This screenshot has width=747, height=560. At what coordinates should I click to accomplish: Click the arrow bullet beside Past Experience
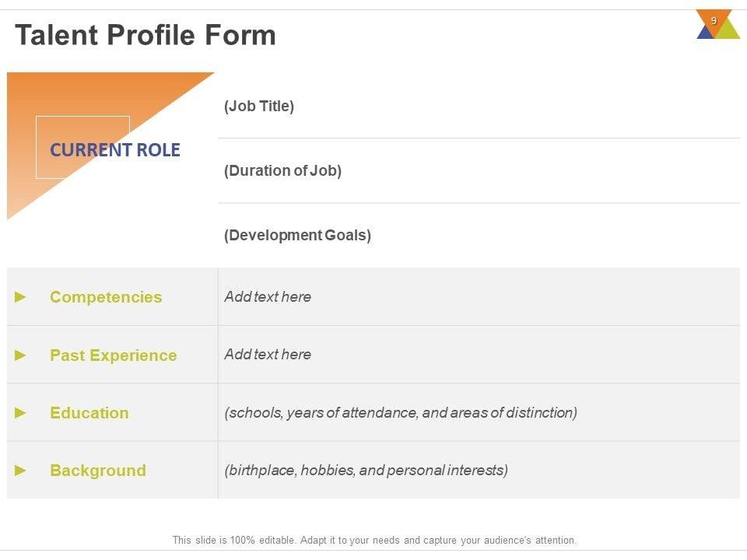21,355
